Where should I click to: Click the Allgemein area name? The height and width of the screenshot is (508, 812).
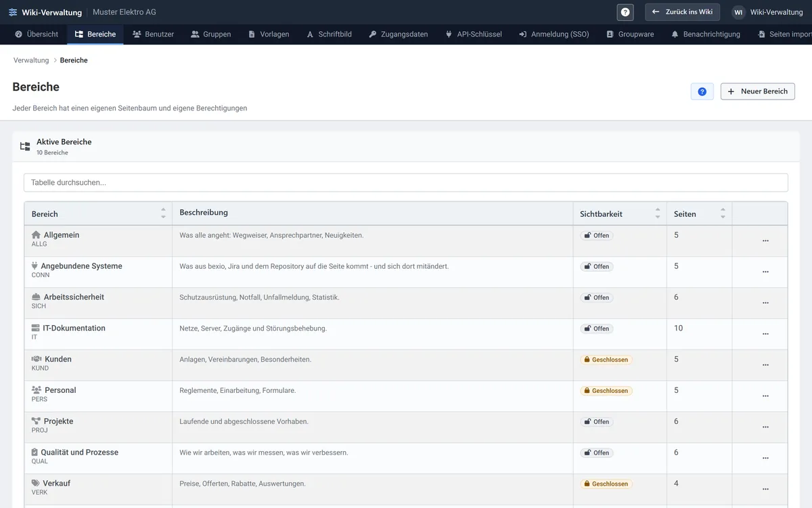(62, 235)
